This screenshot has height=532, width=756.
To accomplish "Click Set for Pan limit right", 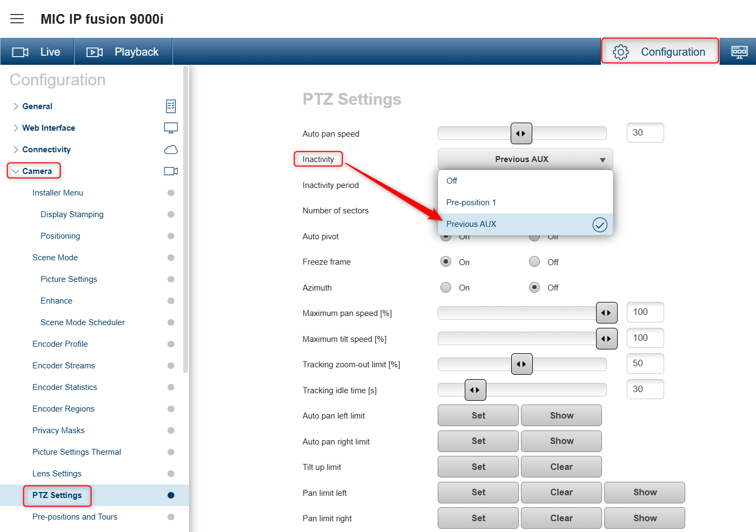I will point(478,518).
